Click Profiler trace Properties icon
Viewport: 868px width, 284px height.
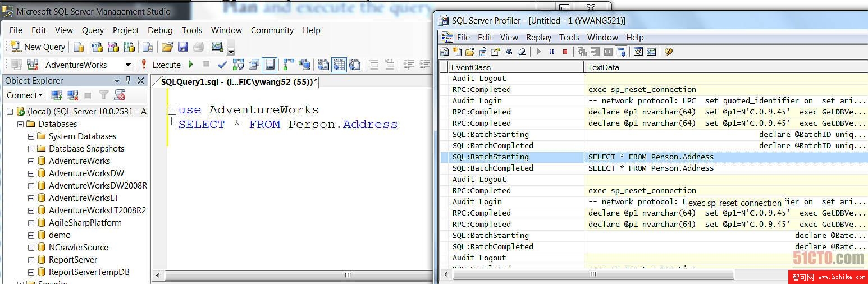click(496, 52)
